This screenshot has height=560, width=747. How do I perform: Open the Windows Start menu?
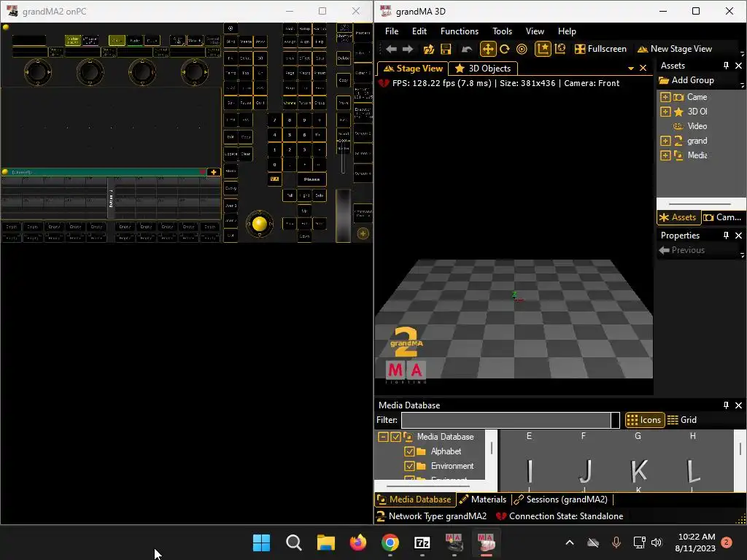click(x=262, y=542)
